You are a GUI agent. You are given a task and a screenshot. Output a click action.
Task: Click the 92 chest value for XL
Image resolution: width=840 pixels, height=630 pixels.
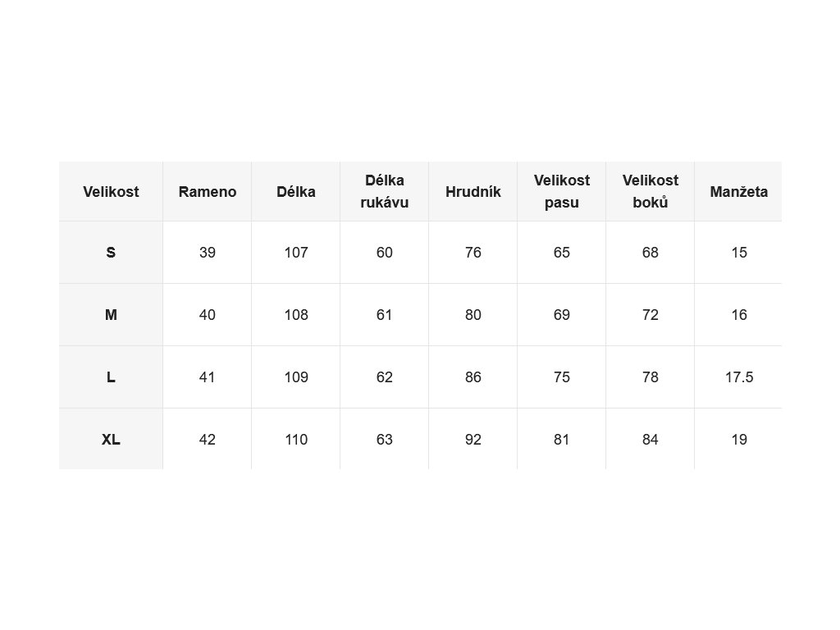pos(473,440)
